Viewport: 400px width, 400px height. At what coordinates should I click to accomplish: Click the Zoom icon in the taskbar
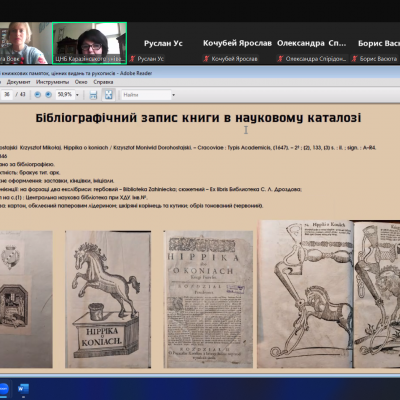3,389
